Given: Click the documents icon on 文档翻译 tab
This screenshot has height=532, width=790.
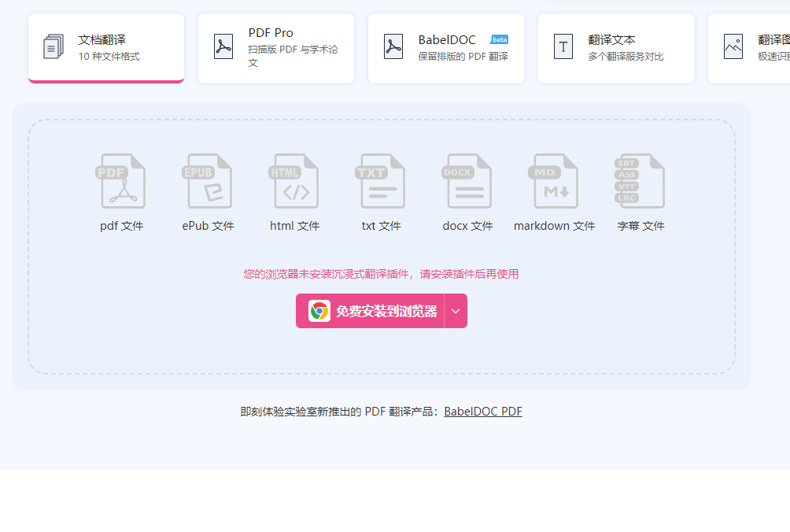Looking at the screenshot, I should click(x=54, y=47).
